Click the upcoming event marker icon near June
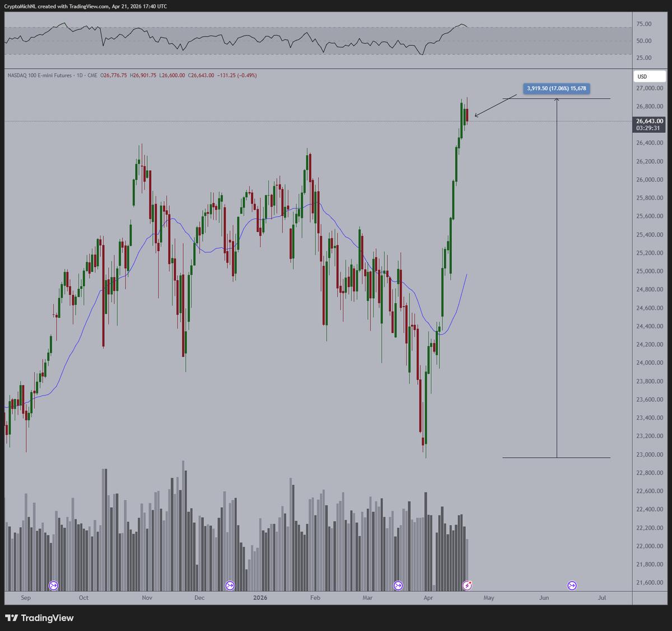Viewport: 672px width, 631px height. pos(572,584)
